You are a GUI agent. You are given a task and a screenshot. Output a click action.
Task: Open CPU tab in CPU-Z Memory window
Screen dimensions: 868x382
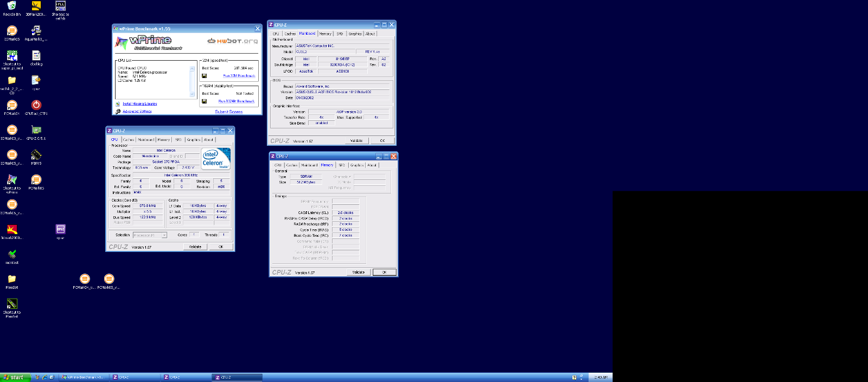pyautogui.click(x=278, y=165)
